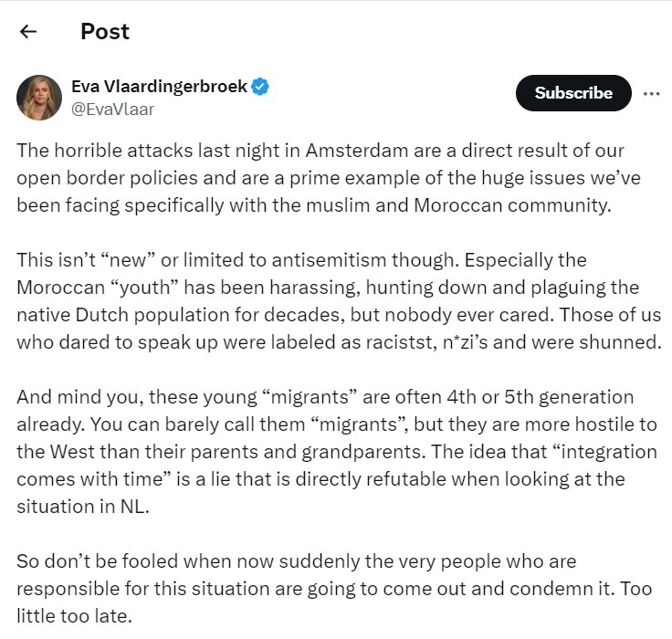Click the blue verified badge
The image size is (672, 639).
coord(260,88)
